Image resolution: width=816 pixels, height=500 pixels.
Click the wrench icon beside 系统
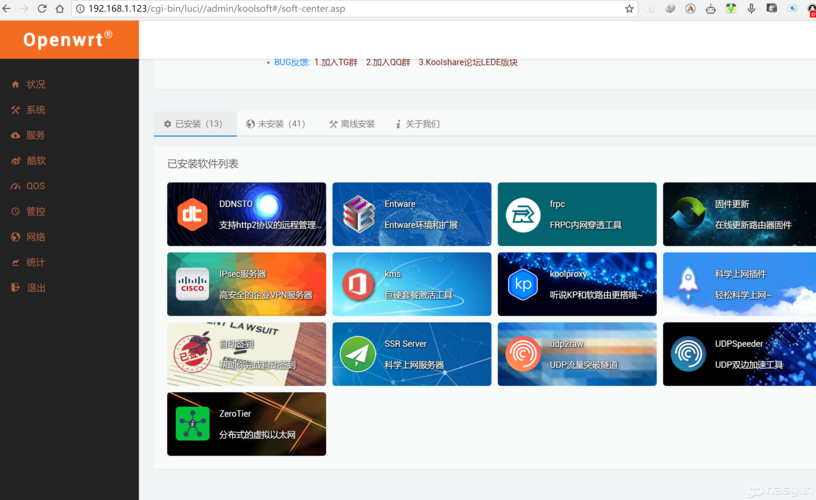point(15,110)
